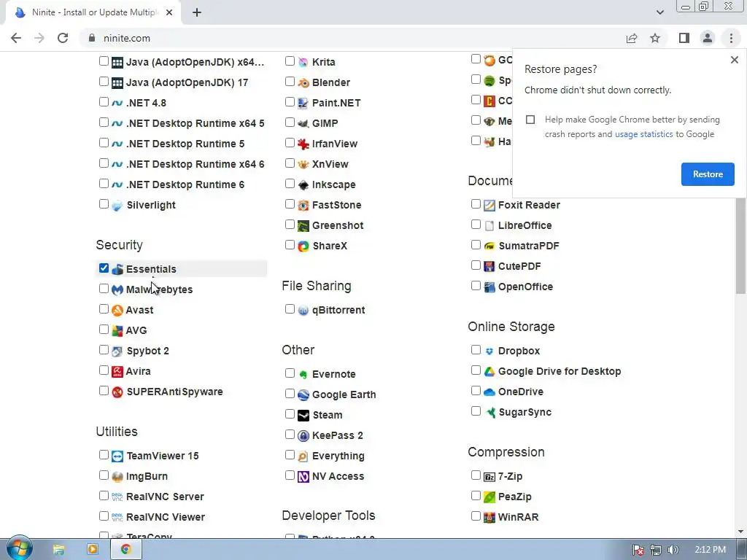Select the Ninite browser tab
The height and width of the screenshot is (560, 747).
(93, 12)
